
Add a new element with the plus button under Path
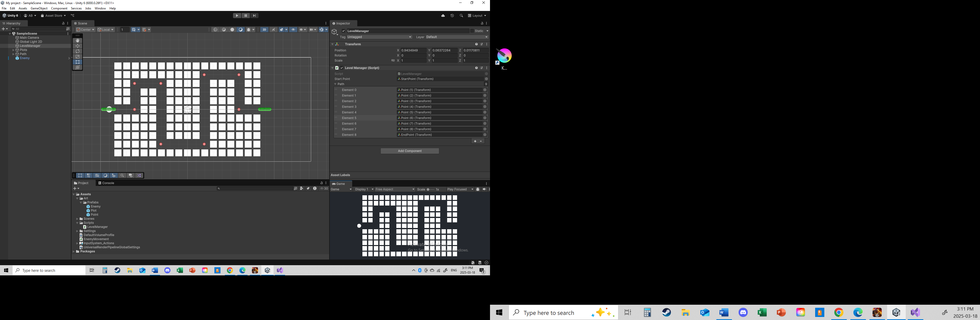click(475, 141)
